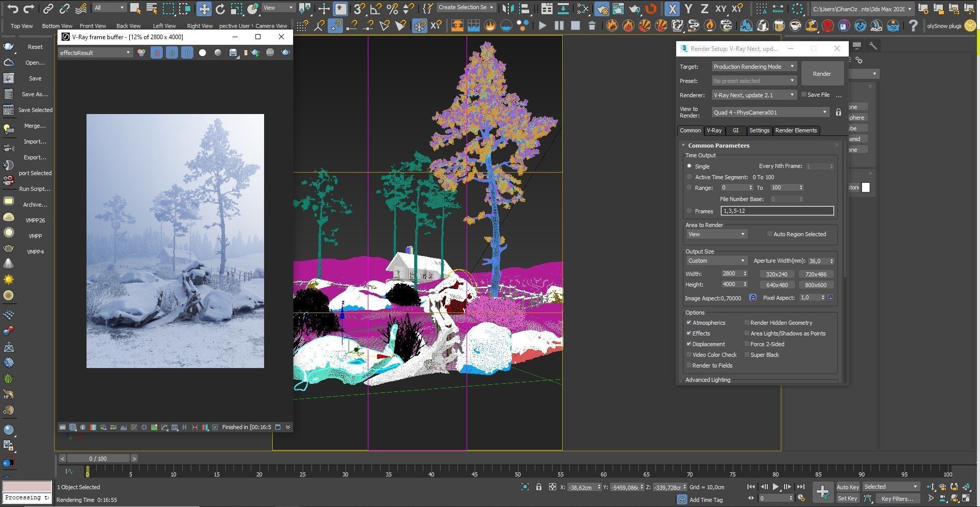Choose the Select and Scale tool
The width and height of the screenshot is (980, 507).
click(x=237, y=9)
